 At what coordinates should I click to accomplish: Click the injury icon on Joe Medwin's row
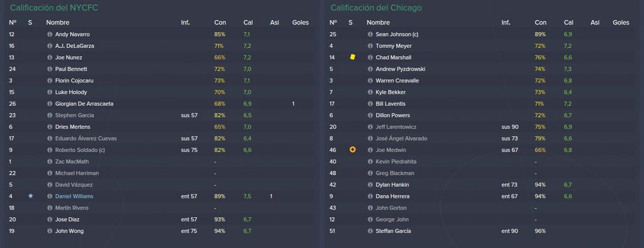pyautogui.click(x=352, y=150)
